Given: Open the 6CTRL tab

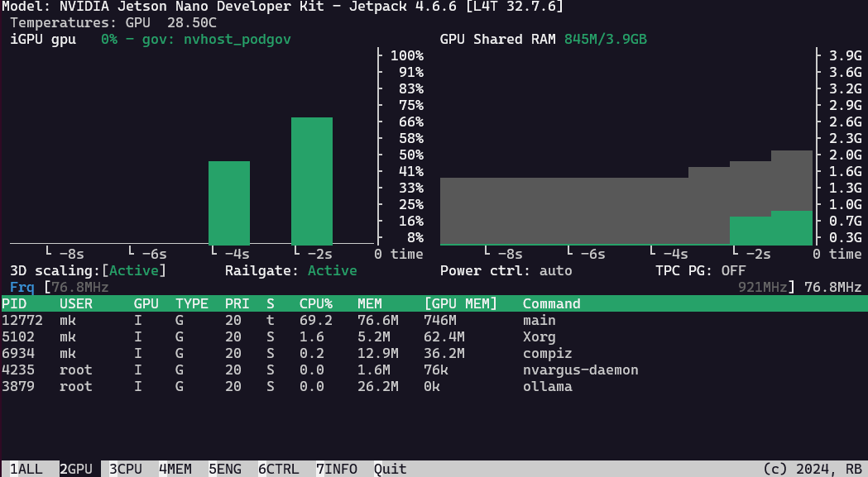Looking at the screenshot, I should (x=279, y=469).
